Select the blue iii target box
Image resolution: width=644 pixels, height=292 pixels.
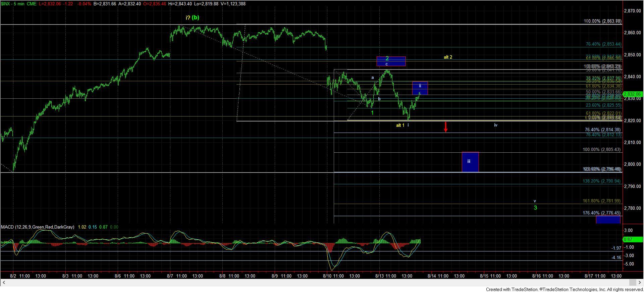click(470, 162)
